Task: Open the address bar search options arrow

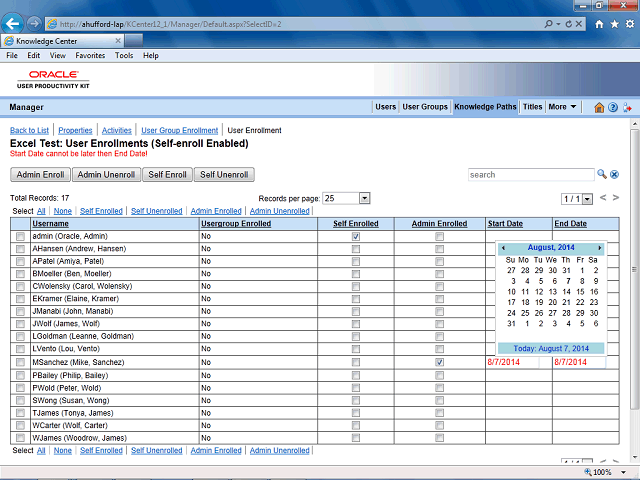Action: tap(558, 24)
